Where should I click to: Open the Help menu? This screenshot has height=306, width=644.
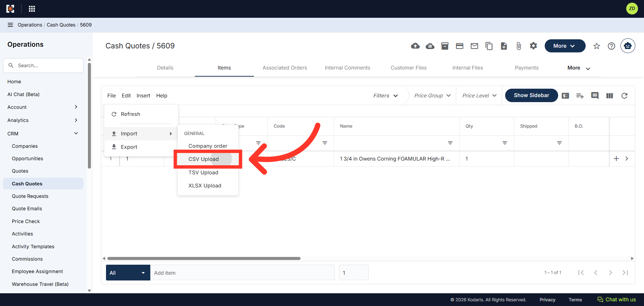tap(162, 96)
